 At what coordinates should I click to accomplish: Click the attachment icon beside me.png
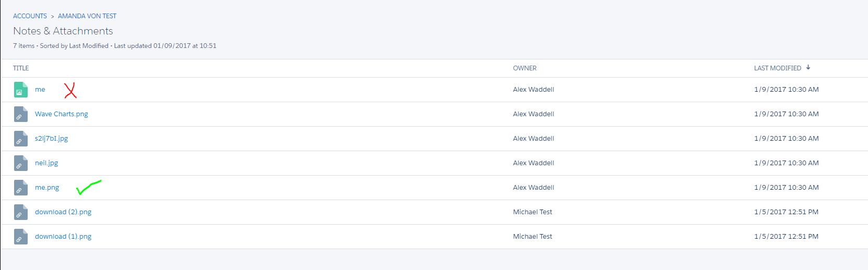[21, 188]
